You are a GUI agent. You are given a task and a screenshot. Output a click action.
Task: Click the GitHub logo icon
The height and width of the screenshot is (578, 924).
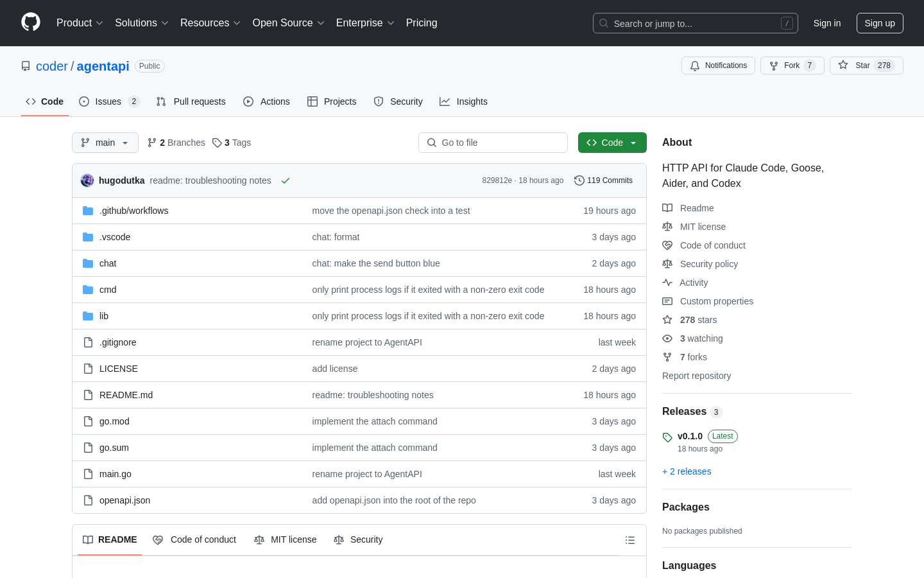click(x=31, y=22)
